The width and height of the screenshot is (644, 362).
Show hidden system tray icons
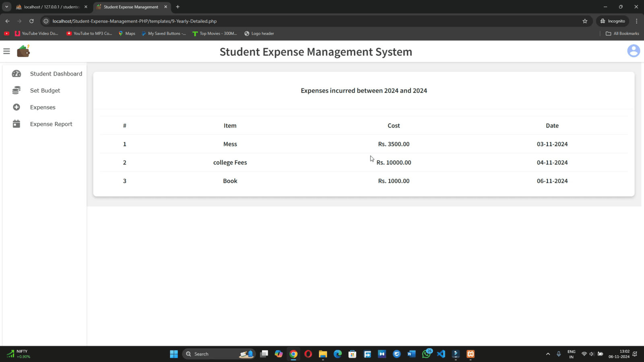(548, 354)
